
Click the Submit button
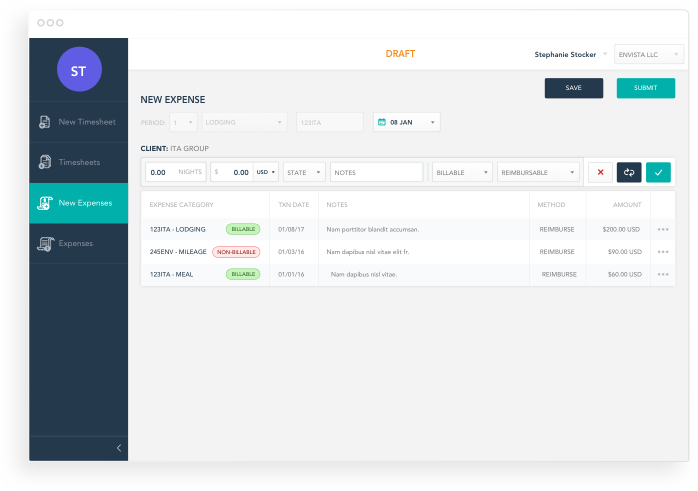pyautogui.click(x=645, y=88)
